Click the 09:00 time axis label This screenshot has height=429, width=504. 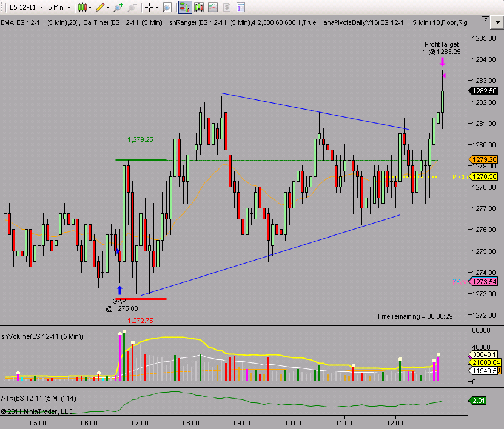pyautogui.click(x=242, y=423)
